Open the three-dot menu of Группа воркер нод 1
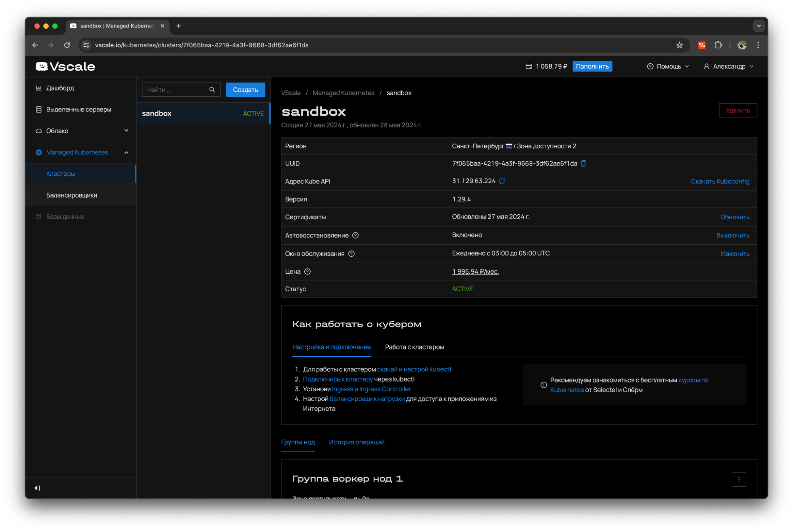Screen dimensions: 793x532 739,479
